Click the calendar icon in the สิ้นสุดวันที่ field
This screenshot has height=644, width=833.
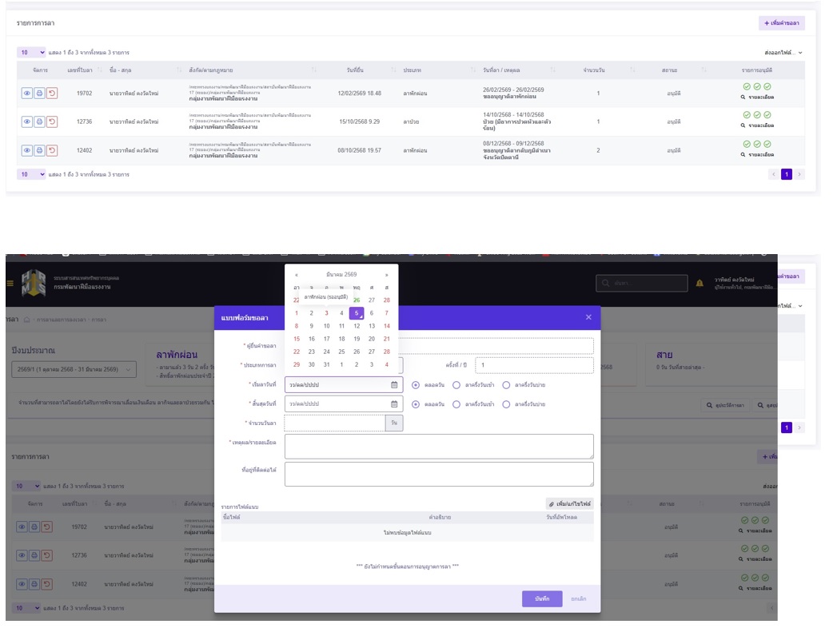coord(394,404)
